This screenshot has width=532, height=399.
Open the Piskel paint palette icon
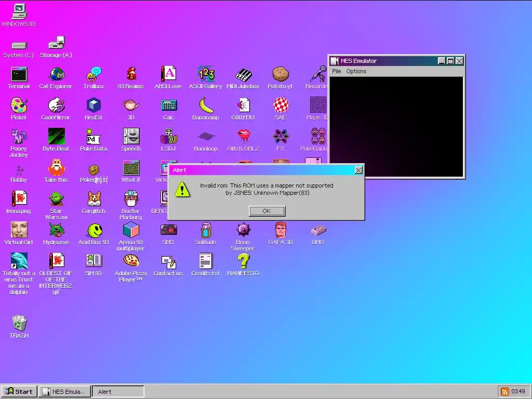point(19,105)
